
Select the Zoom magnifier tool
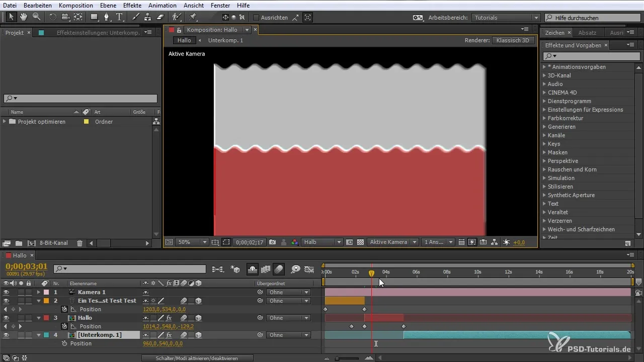click(36, 17)
